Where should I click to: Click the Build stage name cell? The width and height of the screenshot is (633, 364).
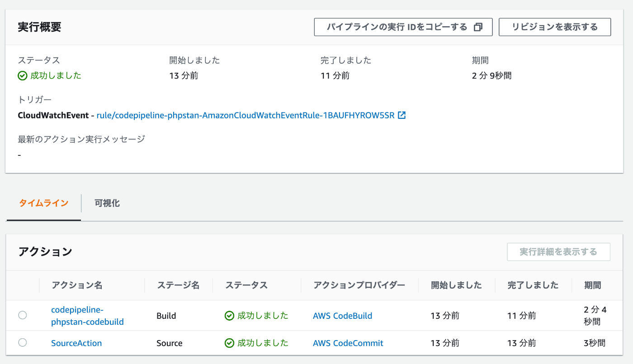point(166,316)
